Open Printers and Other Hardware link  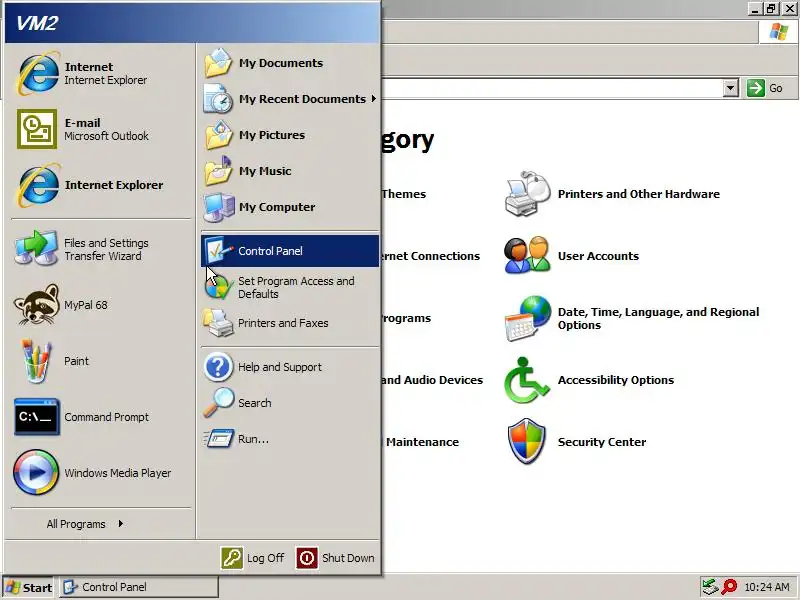(x=639, y=194)
